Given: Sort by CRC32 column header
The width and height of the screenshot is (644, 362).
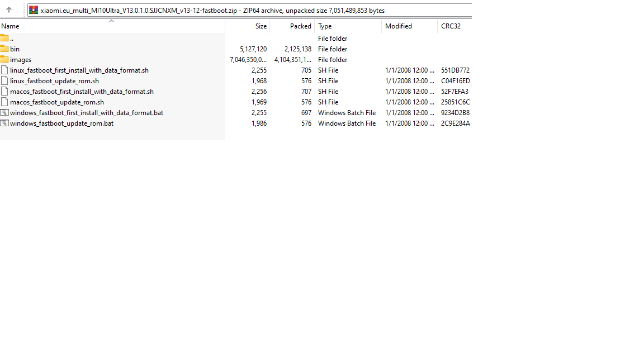Looking at the screenshot, I should coord(451,26).
